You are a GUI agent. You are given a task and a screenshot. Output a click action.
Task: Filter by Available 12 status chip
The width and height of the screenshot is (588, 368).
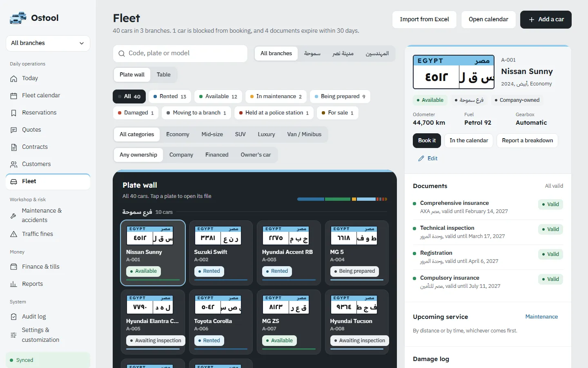tap(218, 96)
